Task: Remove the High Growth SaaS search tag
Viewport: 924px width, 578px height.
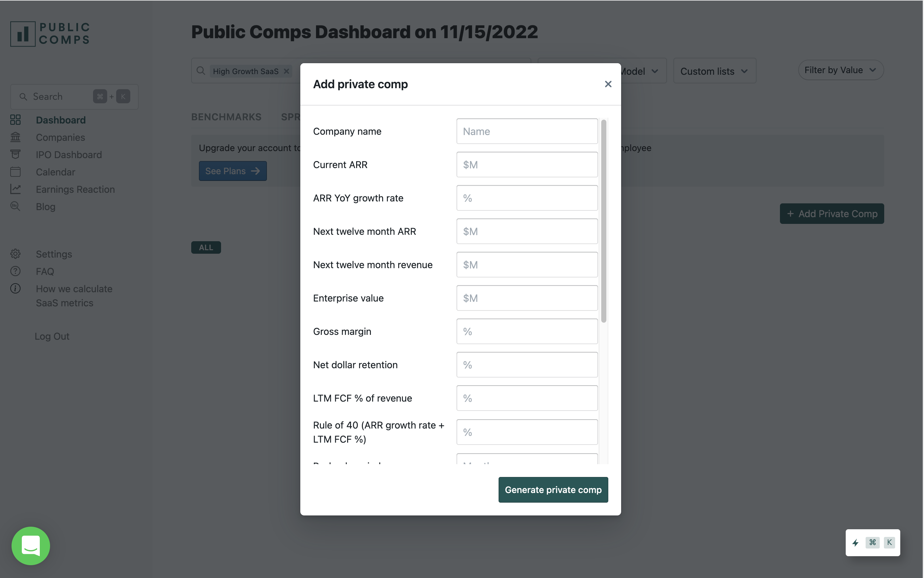Action: [286, 71]
